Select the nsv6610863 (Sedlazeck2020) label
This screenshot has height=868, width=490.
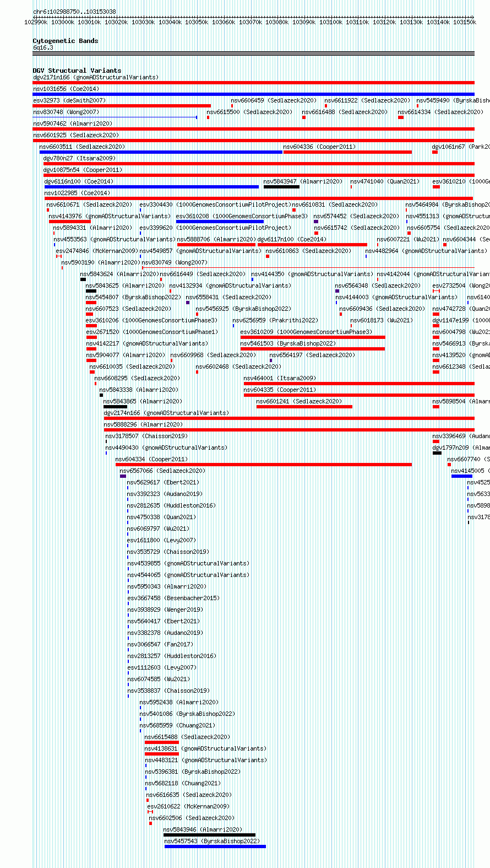pos(308,251)
